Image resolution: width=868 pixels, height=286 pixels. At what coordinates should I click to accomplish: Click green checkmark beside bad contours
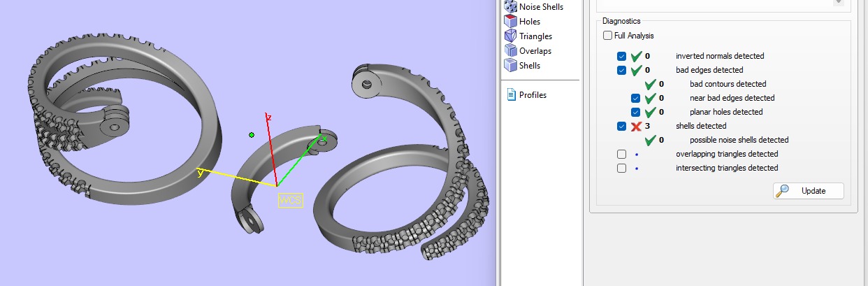[x=650, y=84]
